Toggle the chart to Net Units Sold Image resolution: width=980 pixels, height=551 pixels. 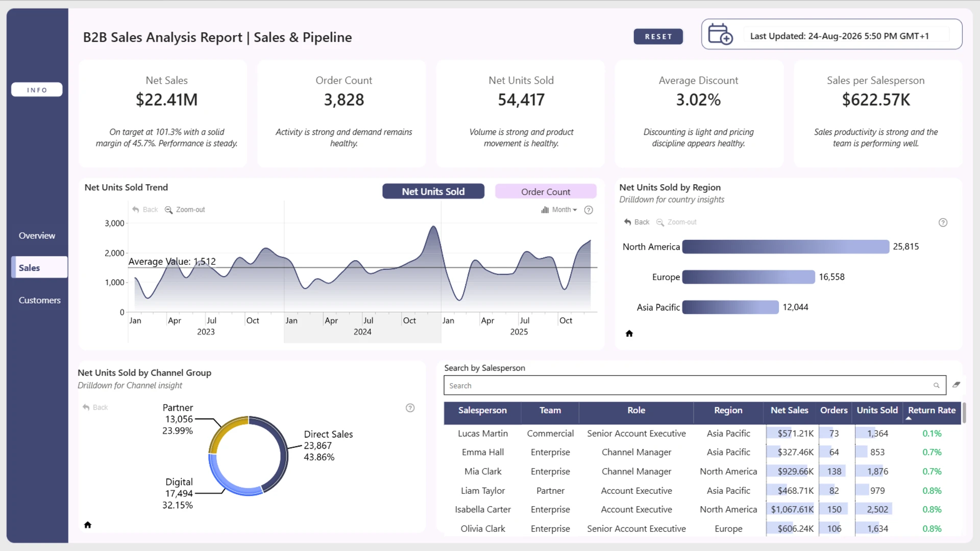pos(433,191)
